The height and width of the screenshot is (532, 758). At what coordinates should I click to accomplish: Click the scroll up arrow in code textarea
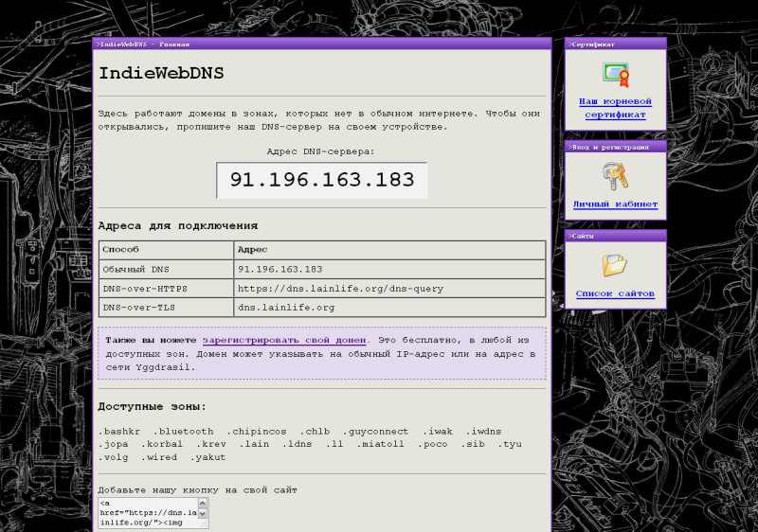203,503
